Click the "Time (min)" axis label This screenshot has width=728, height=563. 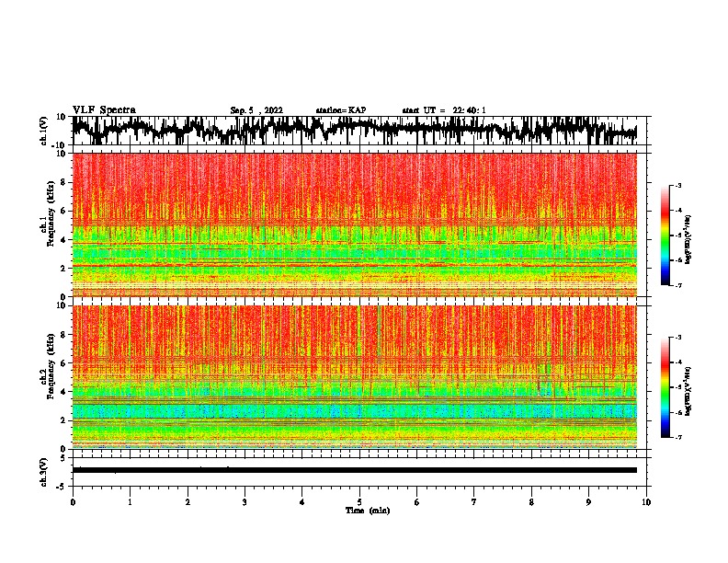coord(368,511)
